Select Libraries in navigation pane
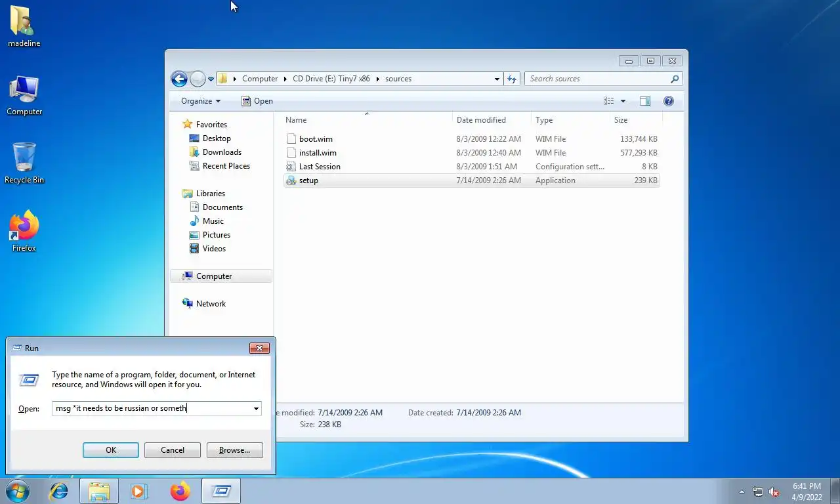Image resolution: width=840 pixels, height=504 pixels. 210,194
